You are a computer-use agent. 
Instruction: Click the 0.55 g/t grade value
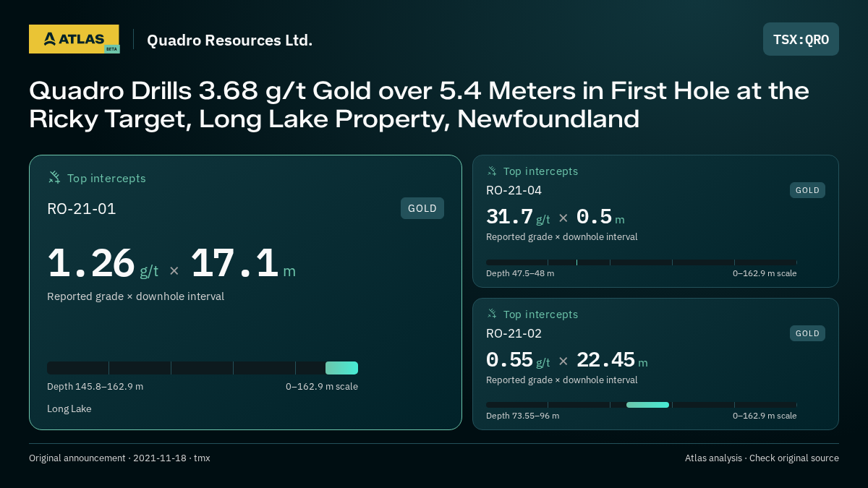pos(518,360)
